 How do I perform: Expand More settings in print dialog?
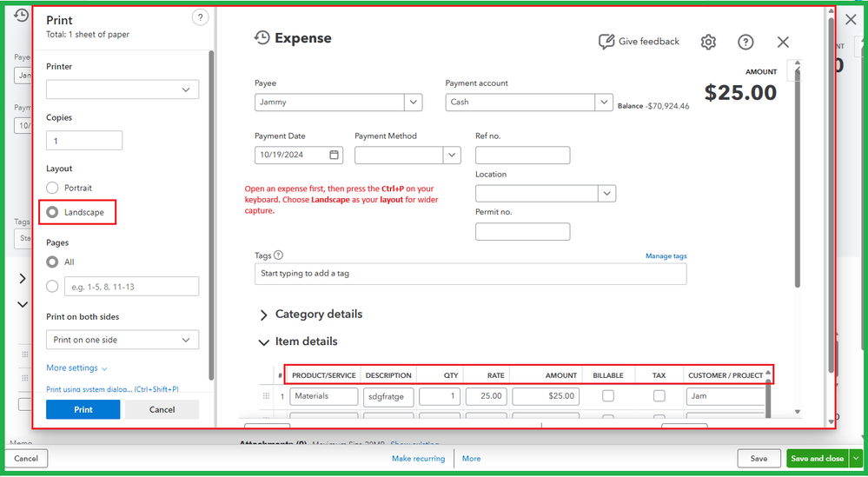pos(76,368)
